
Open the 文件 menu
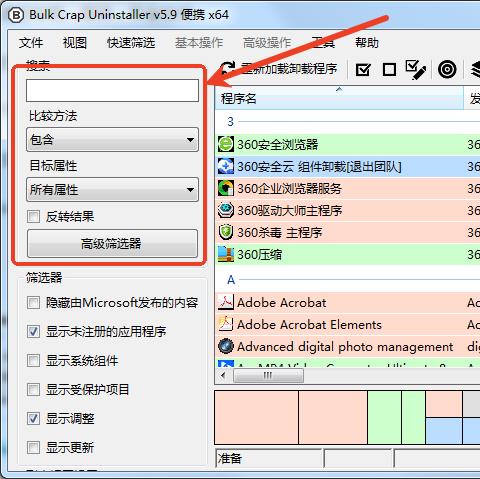[x=31, y=43]
